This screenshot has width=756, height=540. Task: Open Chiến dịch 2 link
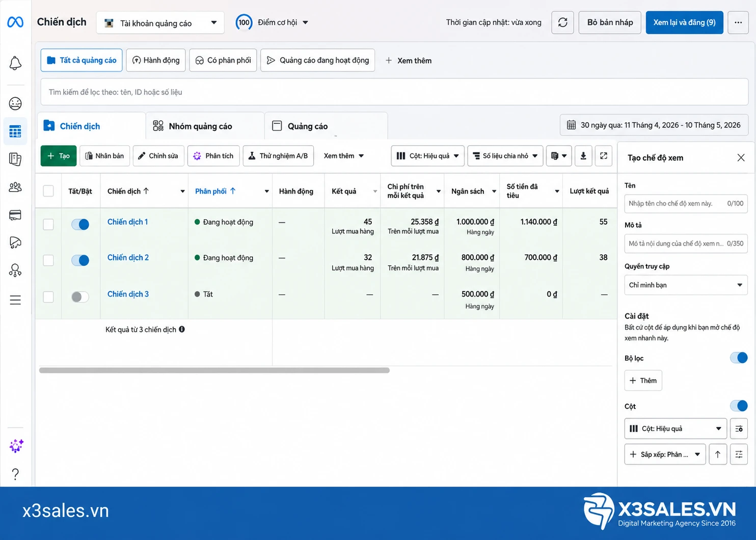pyautogui.click(x=128, y=258)
